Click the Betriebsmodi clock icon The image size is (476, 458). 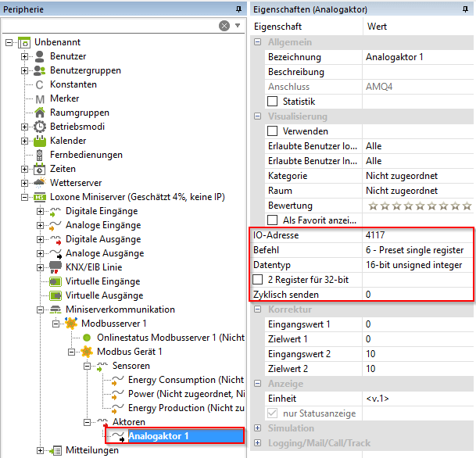click(41, 127)
